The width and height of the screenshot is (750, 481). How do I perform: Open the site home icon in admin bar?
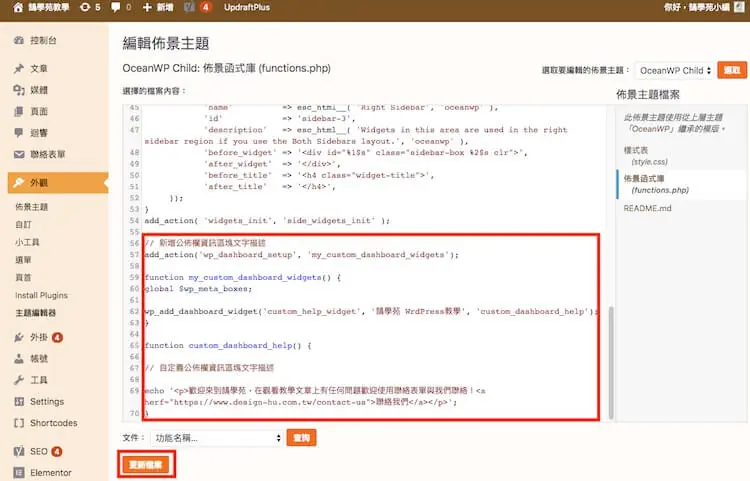click(x=18, y=8)
